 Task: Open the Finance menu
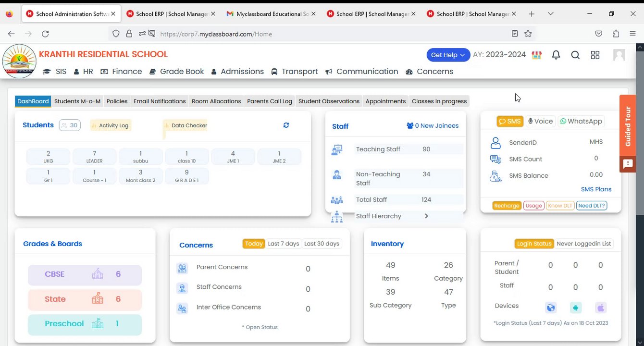click(x=121, y=72)
